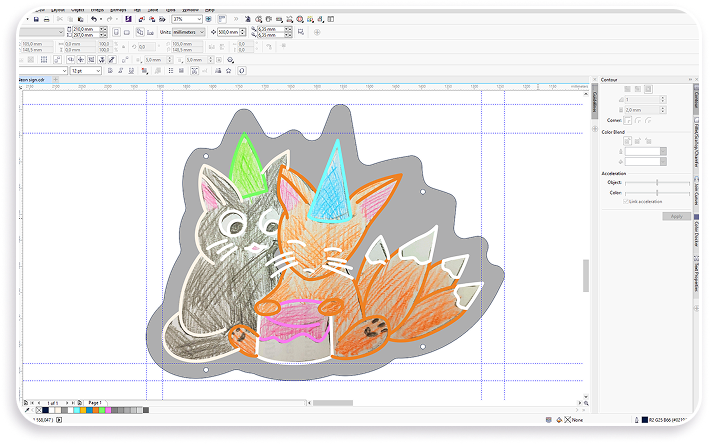This screenshot has height=444, width=710.
Task: Toggle the Treat as filled button in property bar
Action: [x=301, y=32]
